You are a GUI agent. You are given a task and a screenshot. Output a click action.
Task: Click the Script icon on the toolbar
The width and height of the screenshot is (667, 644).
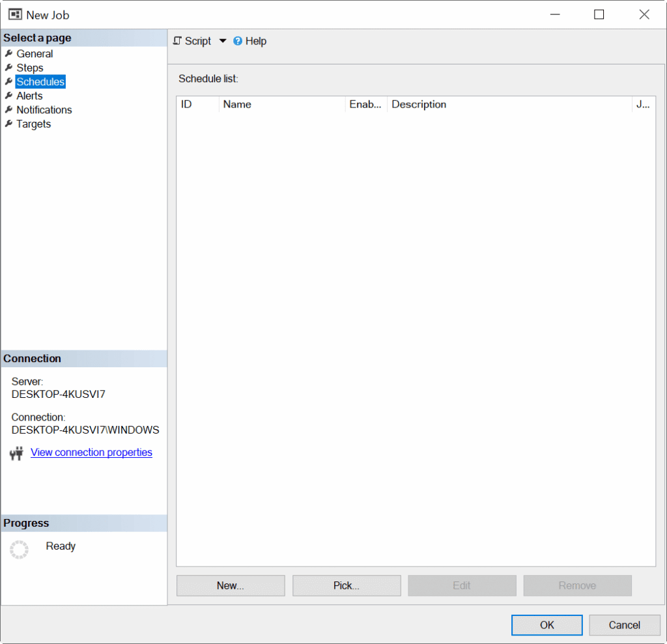(178, 40)
